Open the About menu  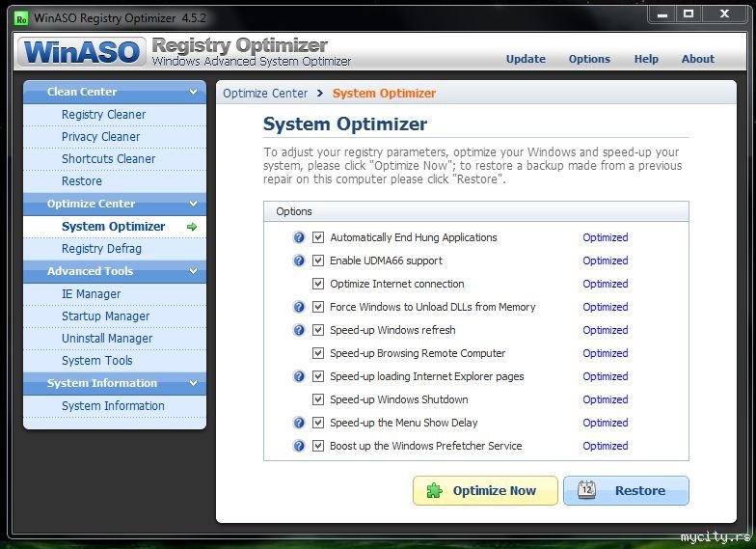tap(698, 59)
